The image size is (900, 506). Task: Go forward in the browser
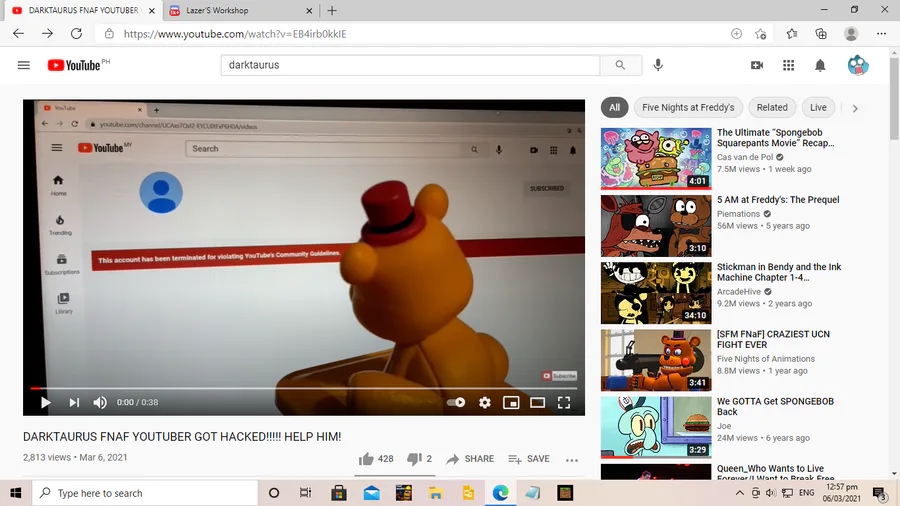48,34
